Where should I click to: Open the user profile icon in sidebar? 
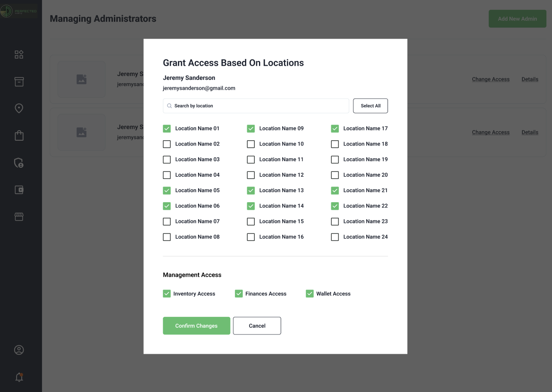pos(19,350)
